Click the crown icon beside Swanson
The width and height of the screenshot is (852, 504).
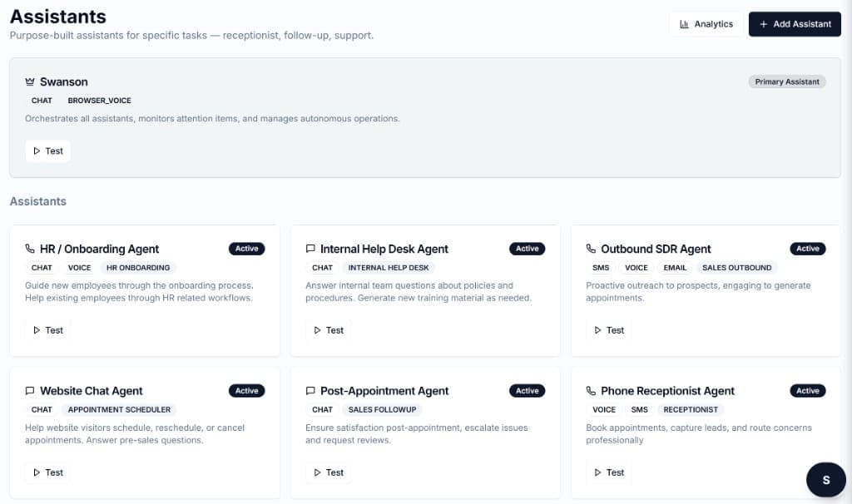pos(30,82)
